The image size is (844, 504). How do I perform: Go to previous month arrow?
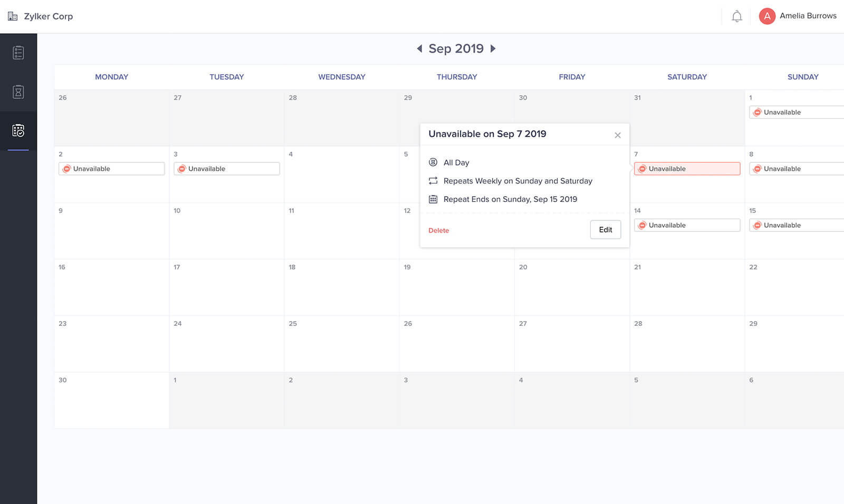[419, 49]
